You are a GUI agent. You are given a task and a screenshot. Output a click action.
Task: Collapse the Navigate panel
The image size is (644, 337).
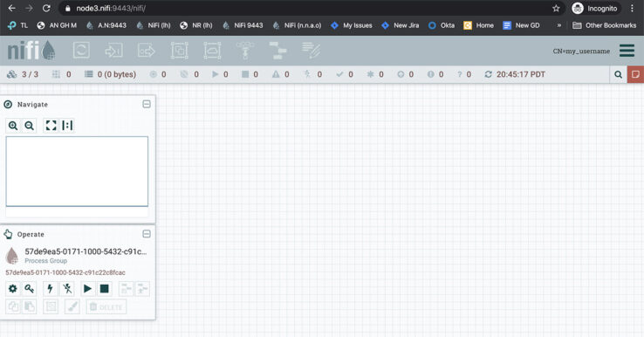click(147, 104)
